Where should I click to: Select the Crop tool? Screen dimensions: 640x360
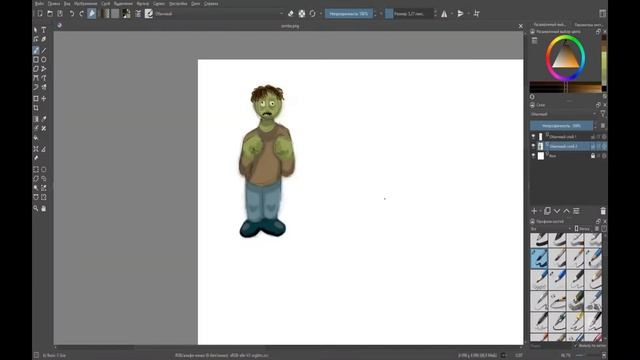click(36, 108)
